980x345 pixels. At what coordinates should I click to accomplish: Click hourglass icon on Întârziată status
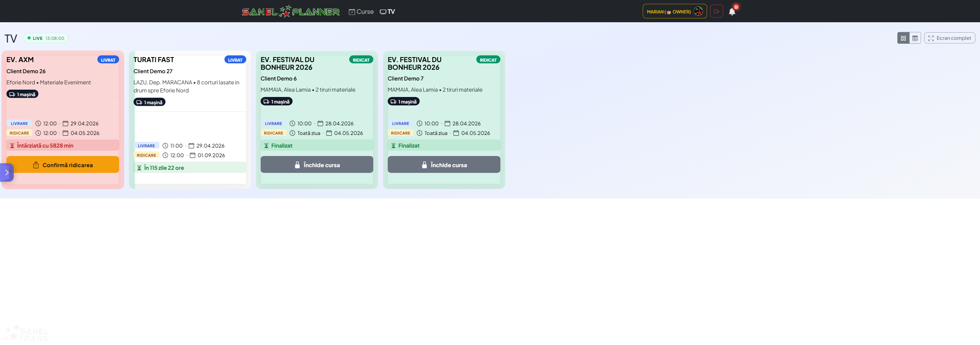pos(12,146)
